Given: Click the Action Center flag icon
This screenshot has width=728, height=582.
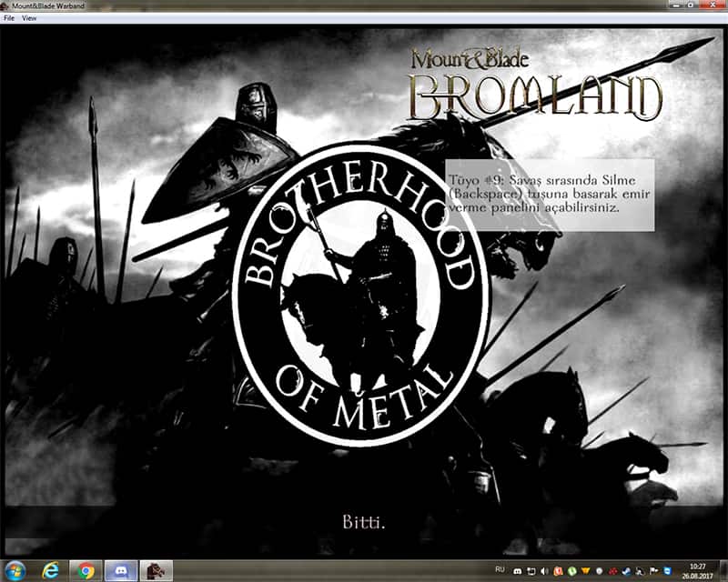Looking at the screenshot, I should point(652,570).
